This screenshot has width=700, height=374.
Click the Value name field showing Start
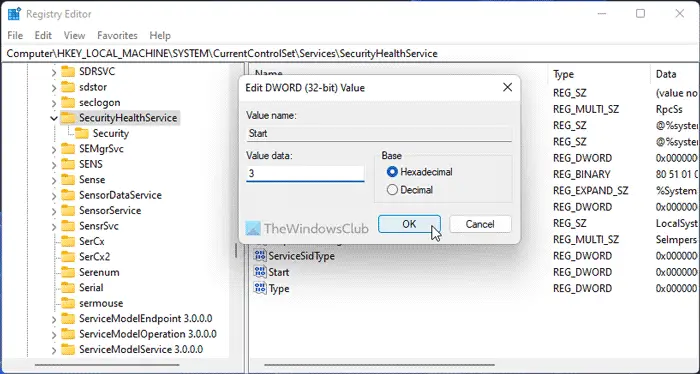(x=379, y=133)
